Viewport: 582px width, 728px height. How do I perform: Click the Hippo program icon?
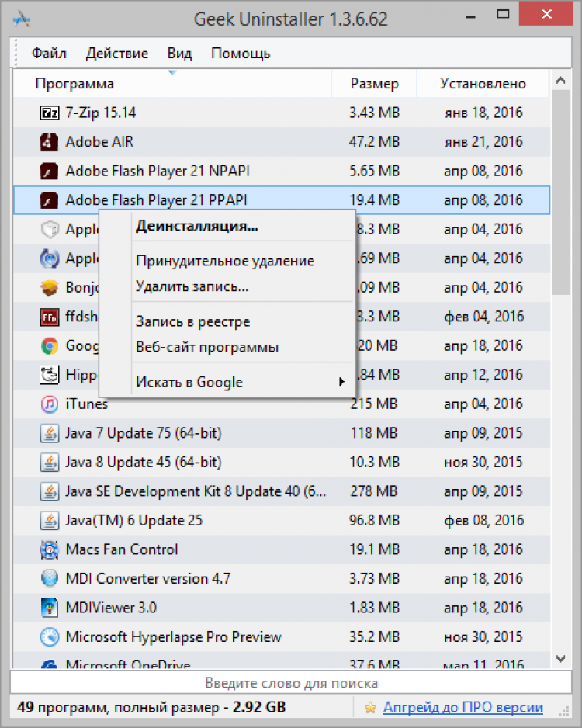[x=49, y=375]
